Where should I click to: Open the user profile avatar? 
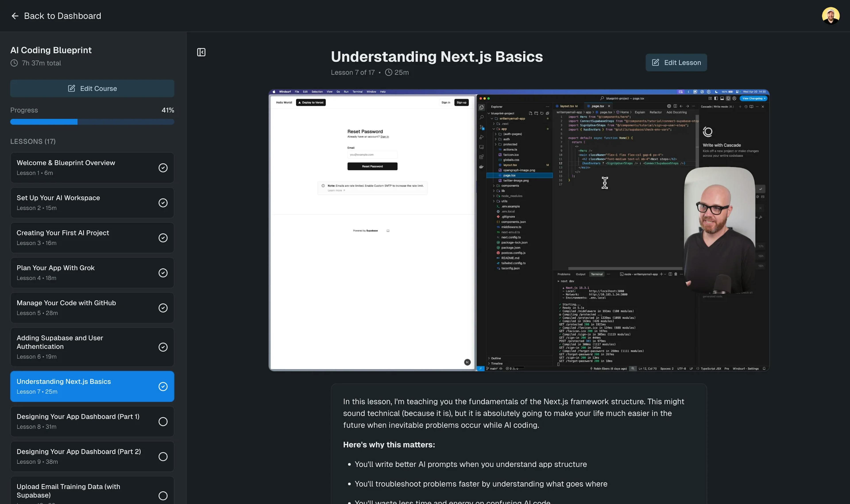tap(830, 16)
